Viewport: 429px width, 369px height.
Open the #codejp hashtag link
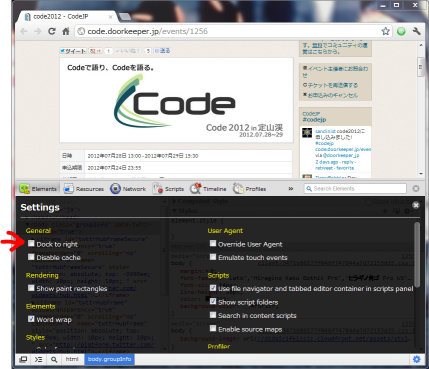[314, 120]
